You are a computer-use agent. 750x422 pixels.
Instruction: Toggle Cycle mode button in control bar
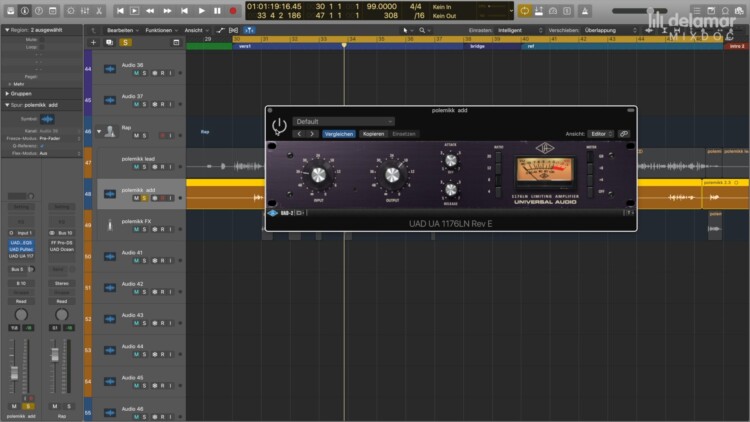point(525,11)
